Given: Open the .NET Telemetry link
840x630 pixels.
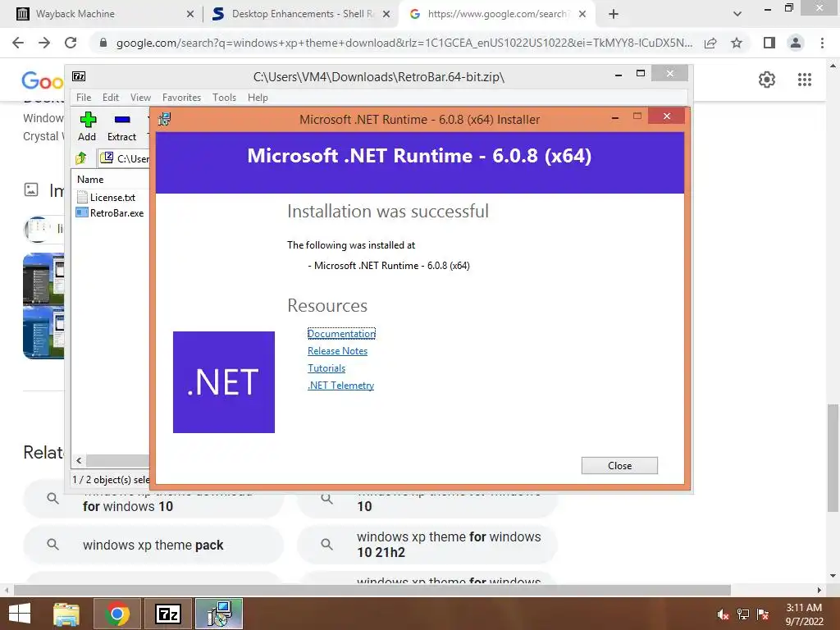Looking at the screenshot, I should pyautogui.click(x=340, y=386).
